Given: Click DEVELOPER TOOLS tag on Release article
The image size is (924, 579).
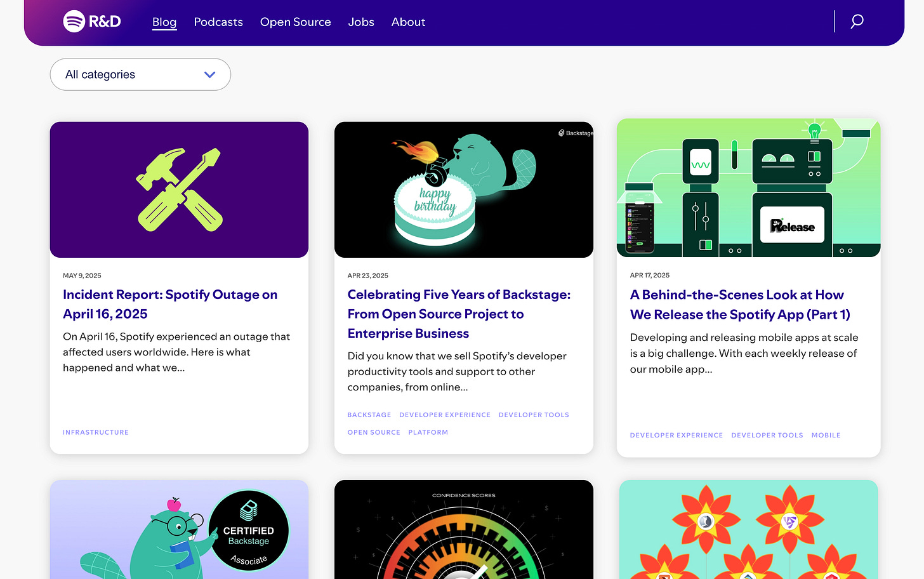Looking at the screenshot, I should pyautogui.click(x=767, y=436).
